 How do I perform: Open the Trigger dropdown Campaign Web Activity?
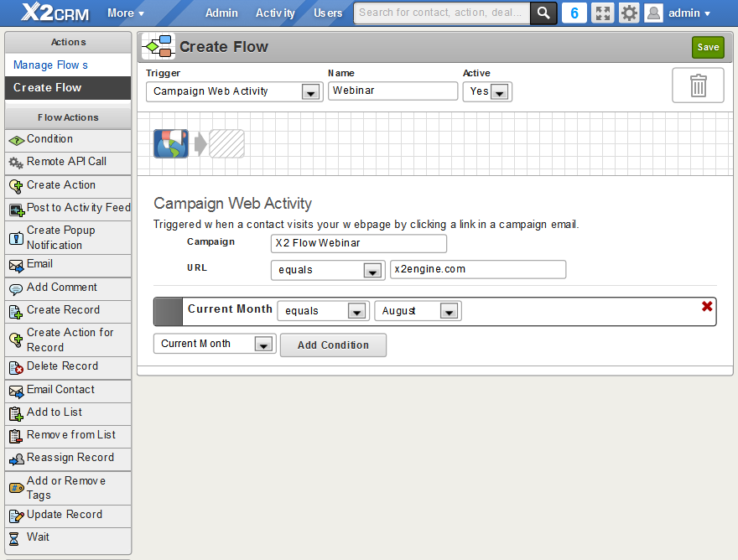tap(234, 91)
